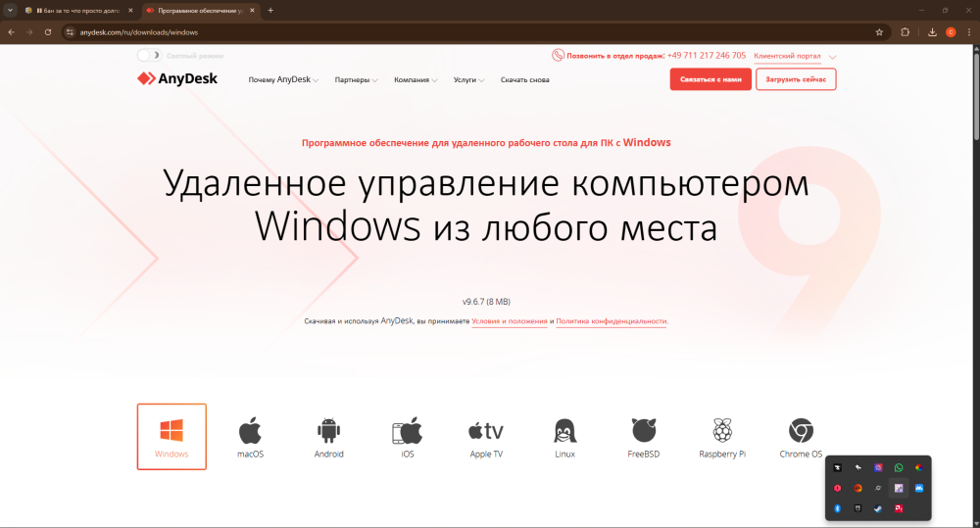Expand the "Партнеры" dropdown menu
The height and width of the screenshot is (528, 980).
pyautogui.click(x=356, y=80)
